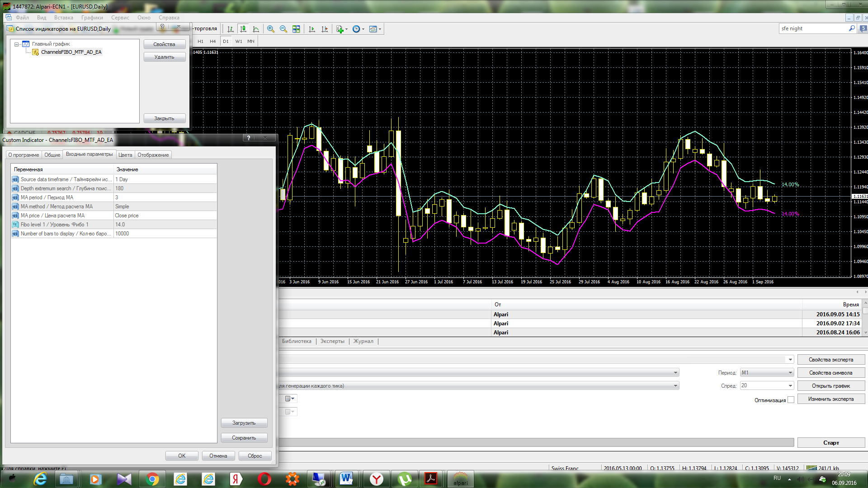Open Adobe Acrobat from taskbar

(x=431, y=479)
